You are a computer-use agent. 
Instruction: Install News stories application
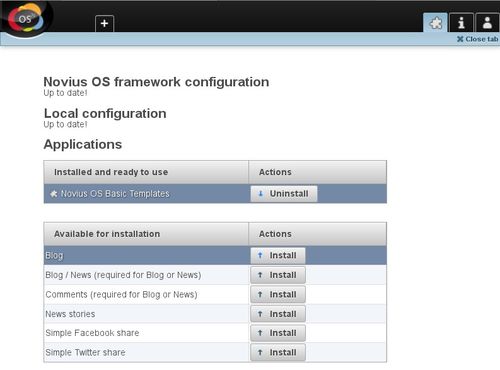[278, 314]
